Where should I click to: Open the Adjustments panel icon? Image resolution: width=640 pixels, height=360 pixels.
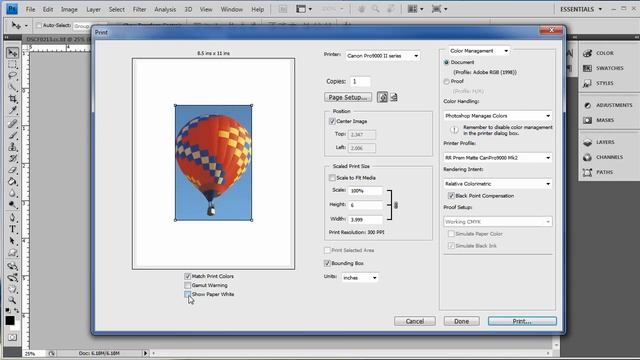[x=587, y=105]
